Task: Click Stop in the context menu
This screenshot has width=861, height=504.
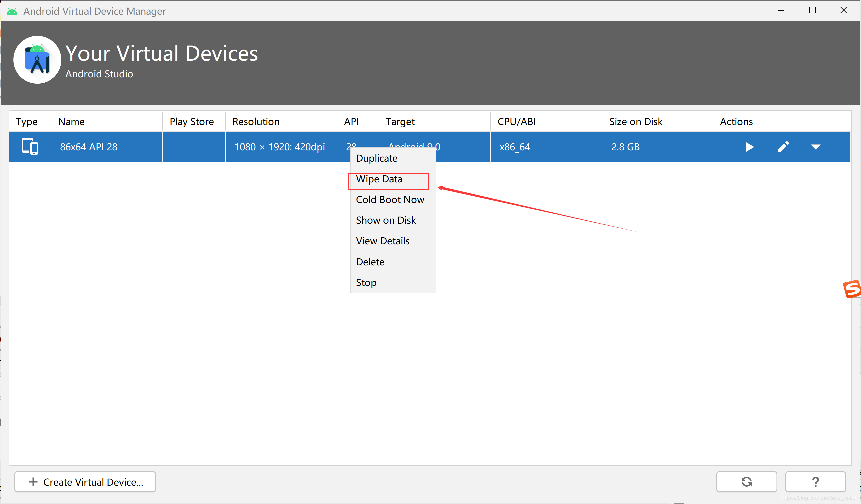Action: coord(366,283)
